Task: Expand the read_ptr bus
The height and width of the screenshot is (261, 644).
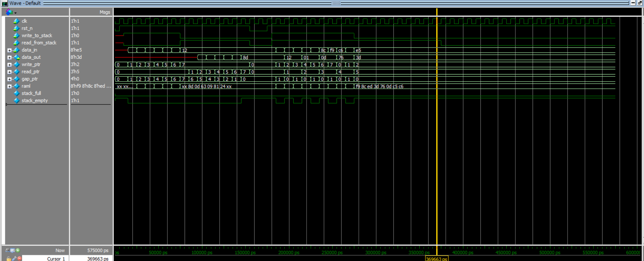Action: [10, 72]
